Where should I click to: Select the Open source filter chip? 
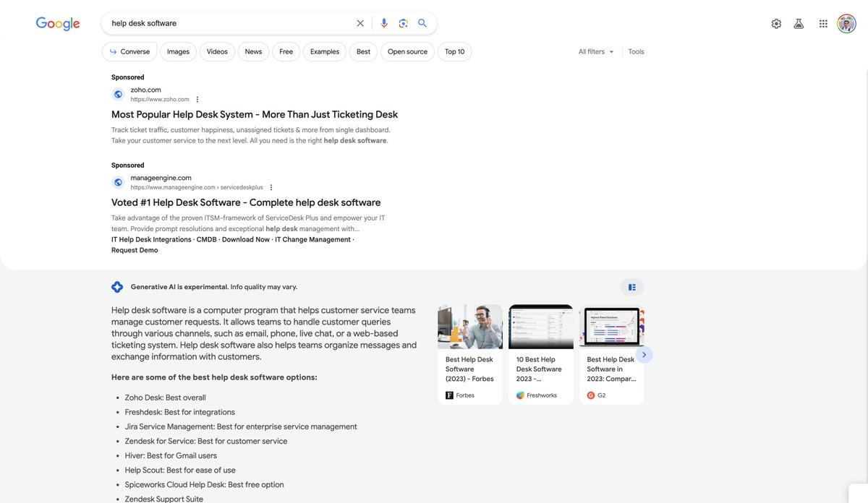click(x=407, y=51)
